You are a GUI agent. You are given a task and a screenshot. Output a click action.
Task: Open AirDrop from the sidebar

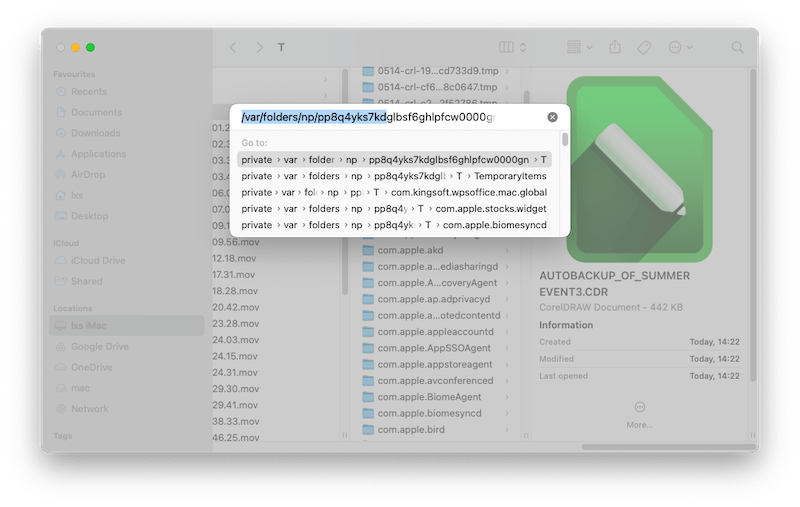pyautogui.click(x=88, y=174)
